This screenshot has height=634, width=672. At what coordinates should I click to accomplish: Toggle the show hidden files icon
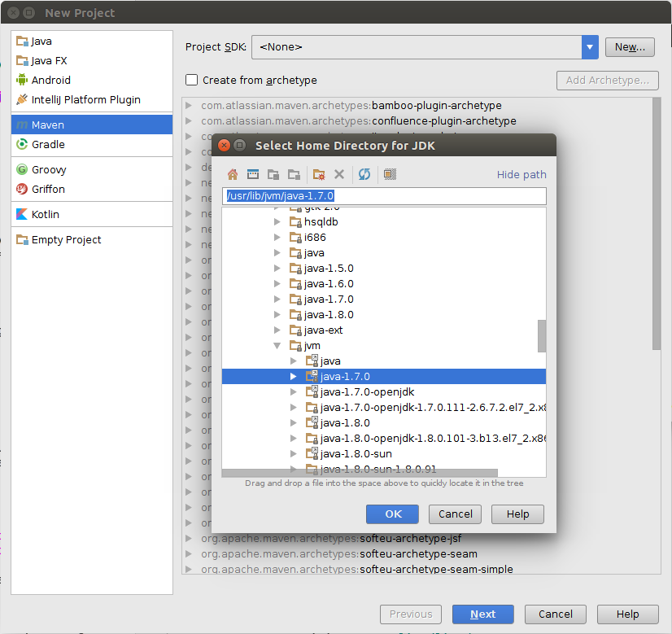[x=390, y=174]
